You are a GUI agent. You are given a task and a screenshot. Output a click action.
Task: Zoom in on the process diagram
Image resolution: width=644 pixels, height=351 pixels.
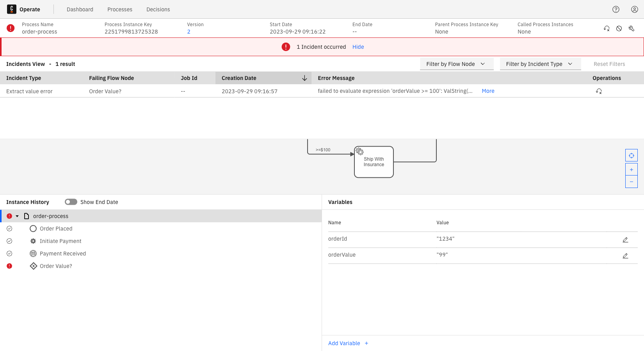click(632, 169)
